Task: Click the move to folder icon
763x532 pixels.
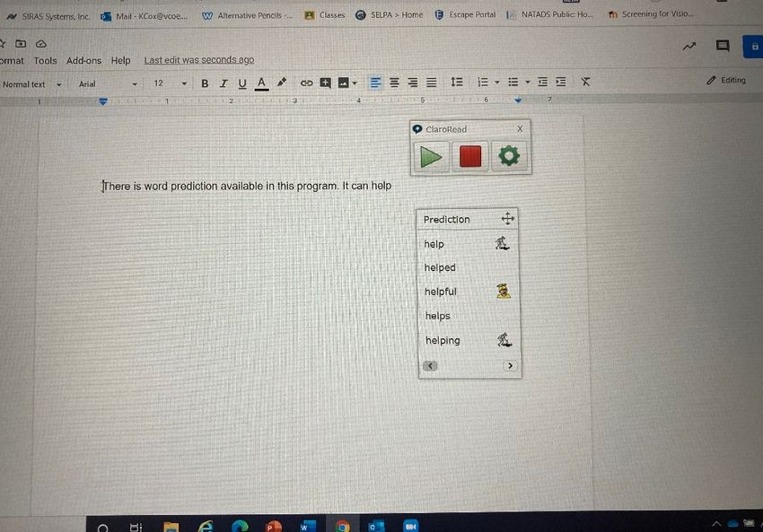Action: 21,44
